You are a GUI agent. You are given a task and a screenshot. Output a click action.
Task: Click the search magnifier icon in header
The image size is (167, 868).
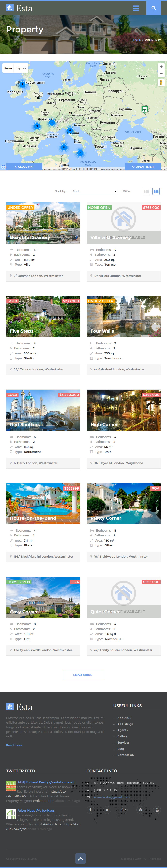(154, 8)
